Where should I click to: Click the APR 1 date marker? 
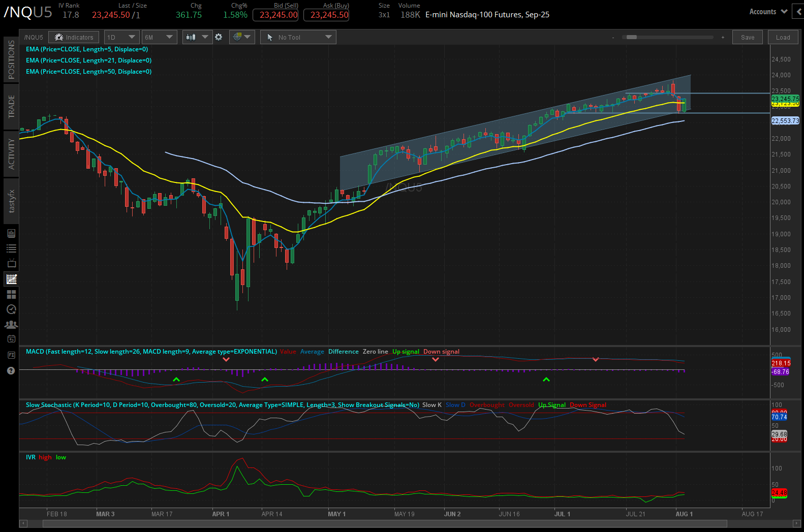(221, 514)
